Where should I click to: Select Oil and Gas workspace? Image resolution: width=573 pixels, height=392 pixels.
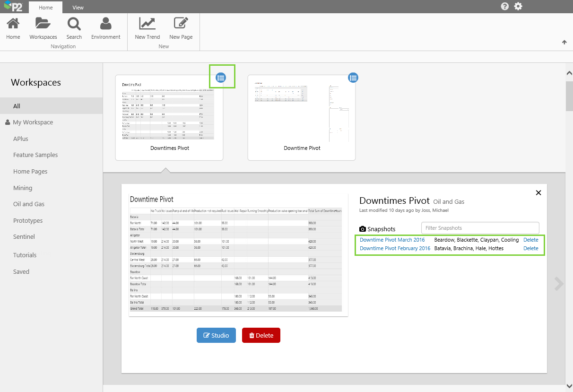(x=29, y=204)
